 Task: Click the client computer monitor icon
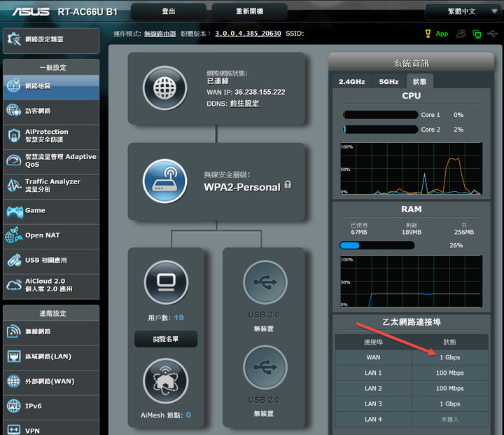[166, 282]
